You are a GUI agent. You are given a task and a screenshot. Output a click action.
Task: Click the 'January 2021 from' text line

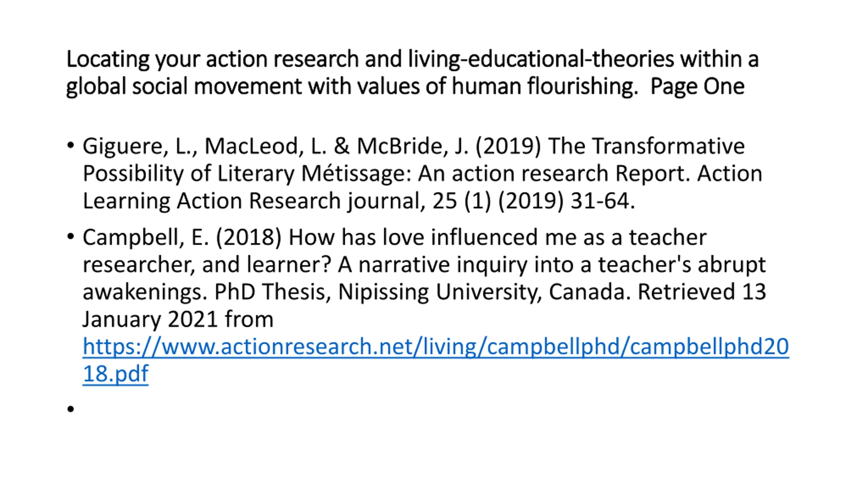coord(178,320)
